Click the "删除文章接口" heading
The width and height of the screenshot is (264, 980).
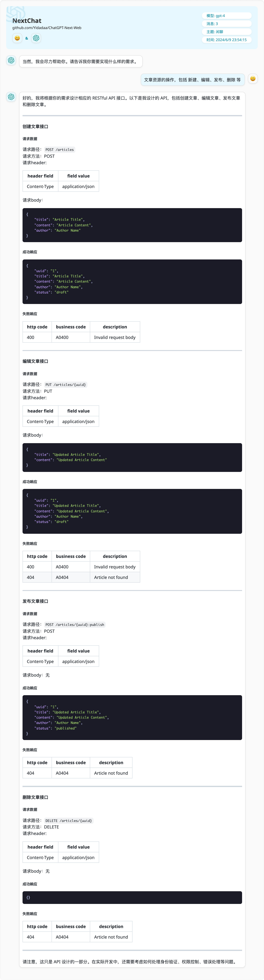click(x=35, y=797)
